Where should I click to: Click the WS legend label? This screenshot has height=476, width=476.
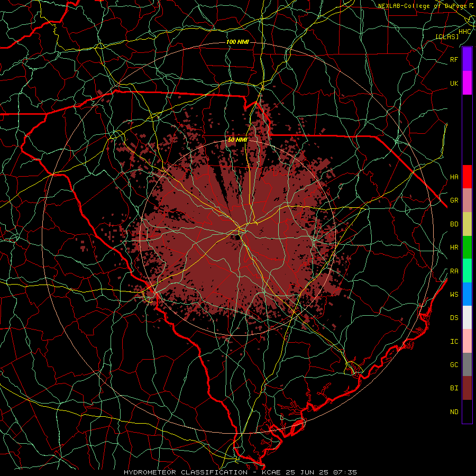coord(454,294)
